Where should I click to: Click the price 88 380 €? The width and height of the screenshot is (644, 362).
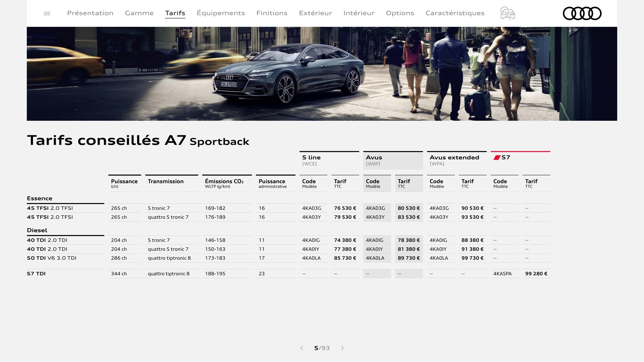pyautogui.click(x=473, y=240)
